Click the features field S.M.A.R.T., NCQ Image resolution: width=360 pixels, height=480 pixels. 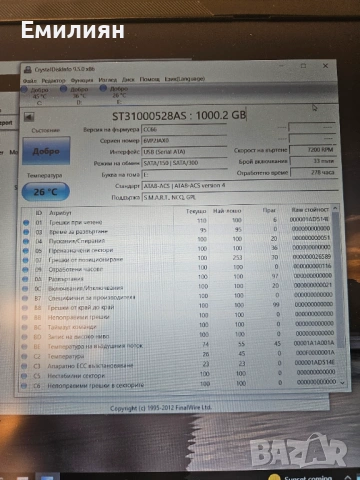[240, 197]
